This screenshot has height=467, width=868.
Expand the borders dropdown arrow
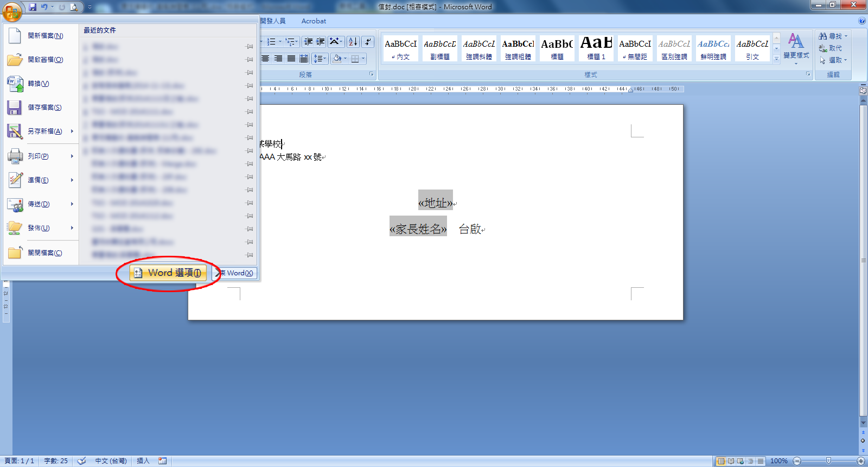pos(363,58)
